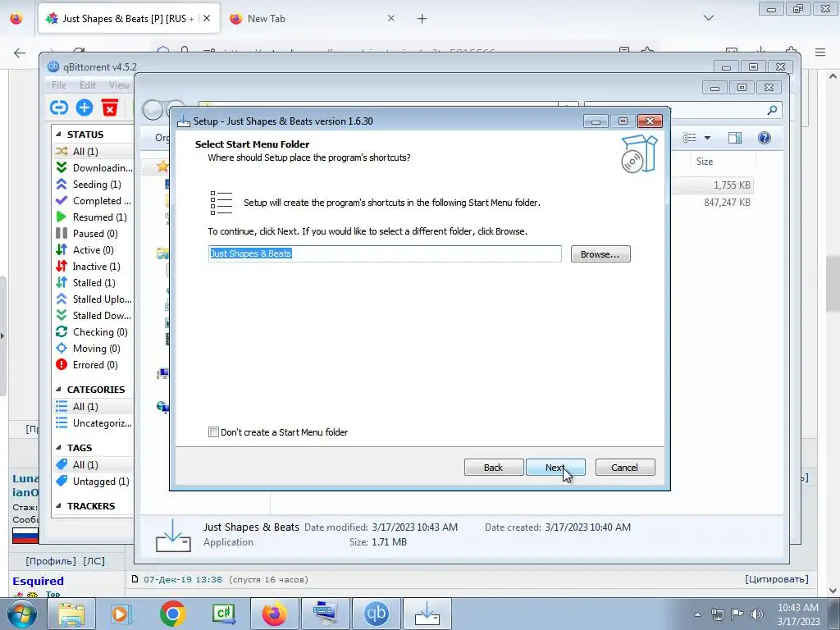Click the Add torrent link icon in qBittorrent
This screenshot has width=840, height=630.
[59, 107]
